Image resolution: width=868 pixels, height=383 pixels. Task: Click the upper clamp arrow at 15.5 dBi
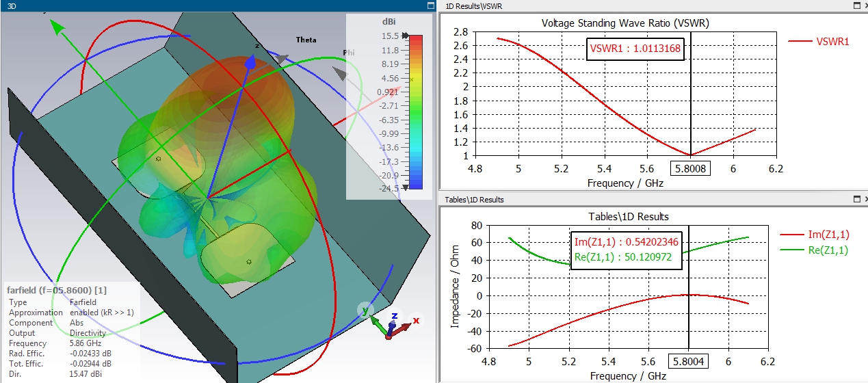pyautogui.click(x=405, y=36)
